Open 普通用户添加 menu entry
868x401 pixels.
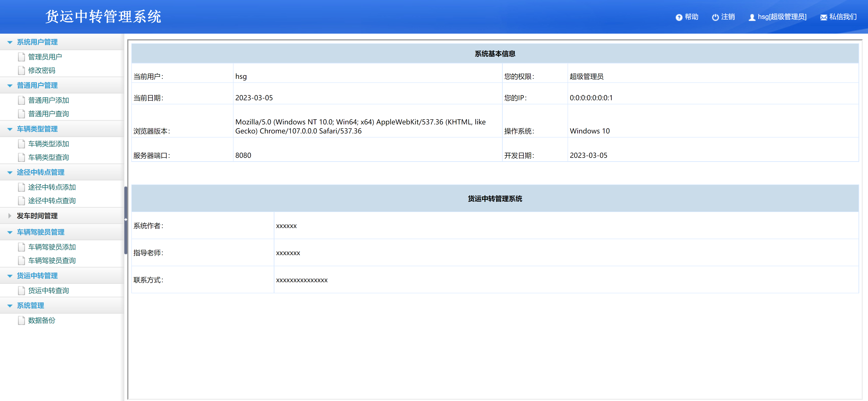(x=49, y=100)
